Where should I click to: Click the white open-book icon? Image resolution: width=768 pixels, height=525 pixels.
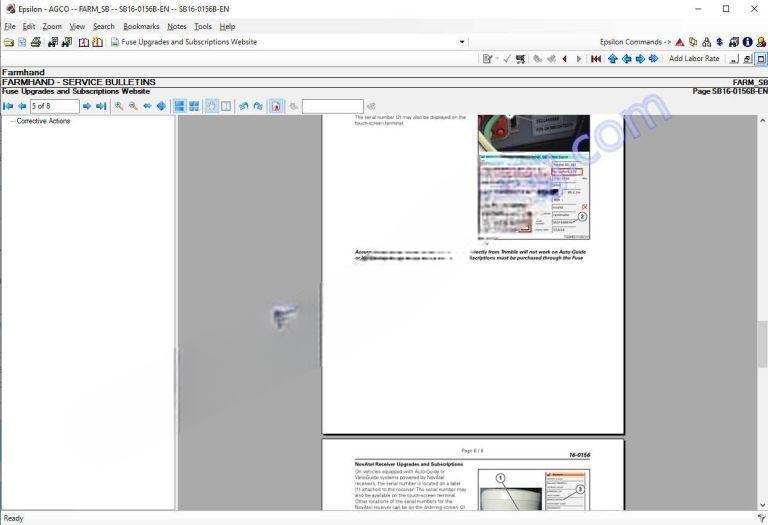tap(84, 42)
